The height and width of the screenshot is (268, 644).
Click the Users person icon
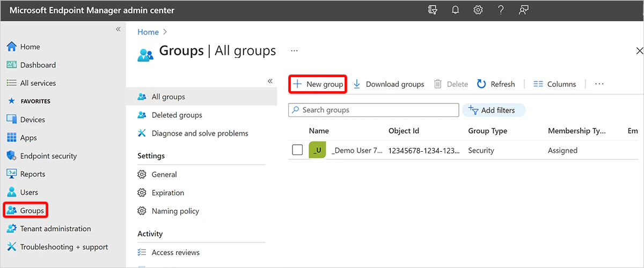click(x=12, y=192)
